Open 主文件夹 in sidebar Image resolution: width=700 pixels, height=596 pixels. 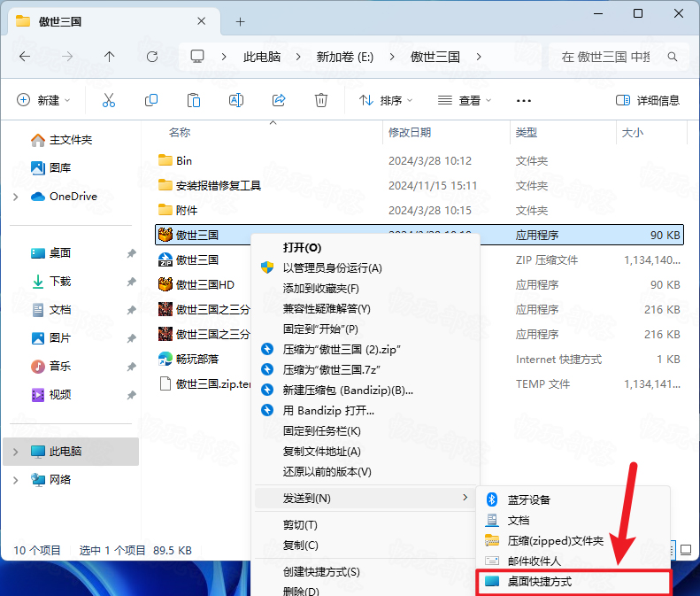[62, 140]
